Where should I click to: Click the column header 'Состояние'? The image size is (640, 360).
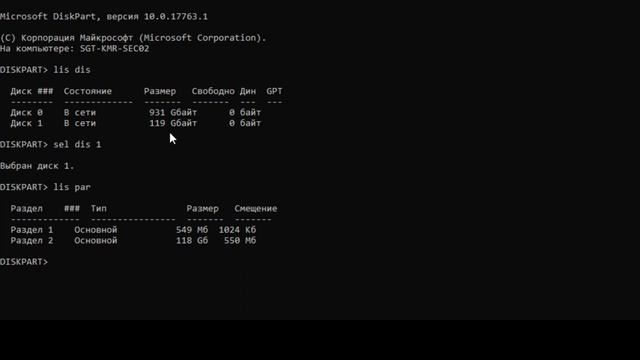point(88,91)
